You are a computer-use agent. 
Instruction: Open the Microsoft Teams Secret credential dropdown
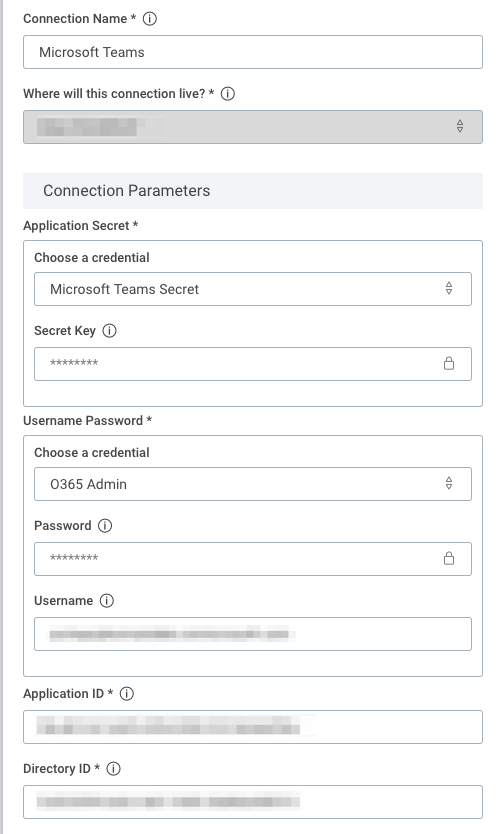253,289
